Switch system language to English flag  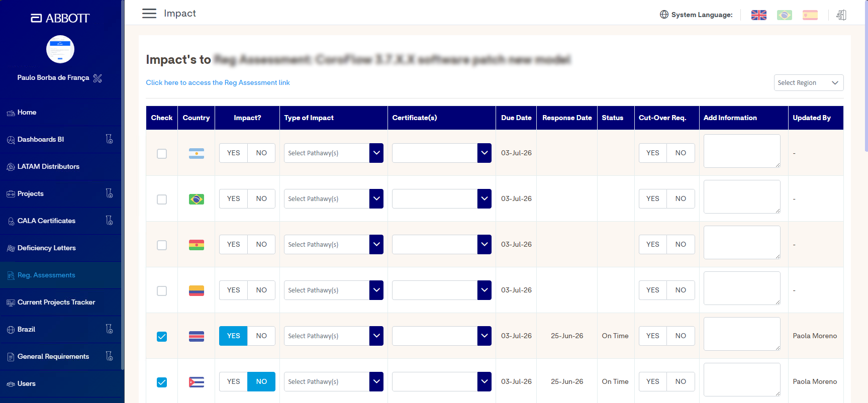(x=758, y=15)
